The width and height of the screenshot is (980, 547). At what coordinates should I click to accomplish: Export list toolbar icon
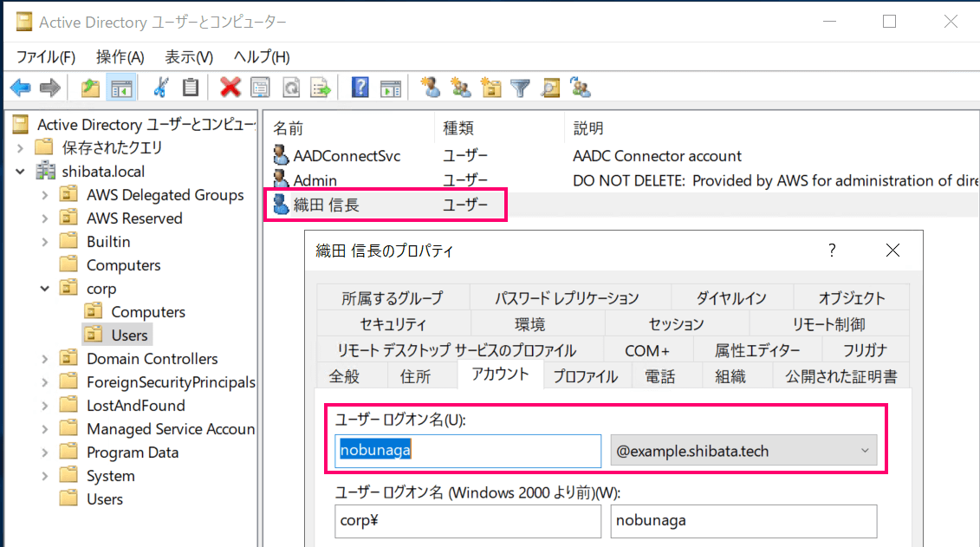321,88
